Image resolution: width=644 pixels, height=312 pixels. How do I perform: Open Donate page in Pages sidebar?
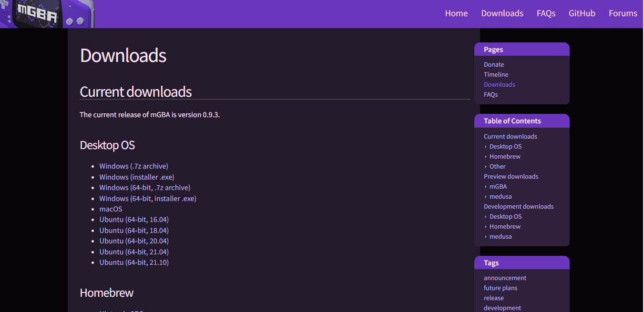click(494, 65)
